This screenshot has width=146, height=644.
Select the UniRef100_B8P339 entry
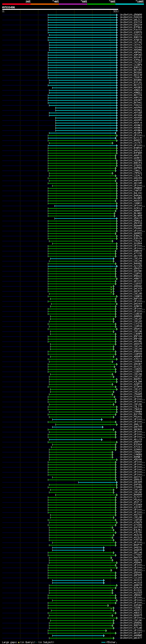tap(131, 299)
